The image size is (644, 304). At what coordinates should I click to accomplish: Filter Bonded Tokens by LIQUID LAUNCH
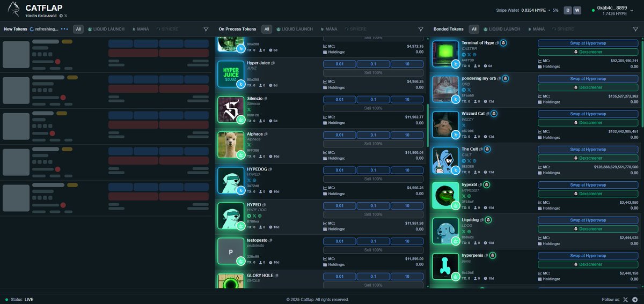coord(501,29)
